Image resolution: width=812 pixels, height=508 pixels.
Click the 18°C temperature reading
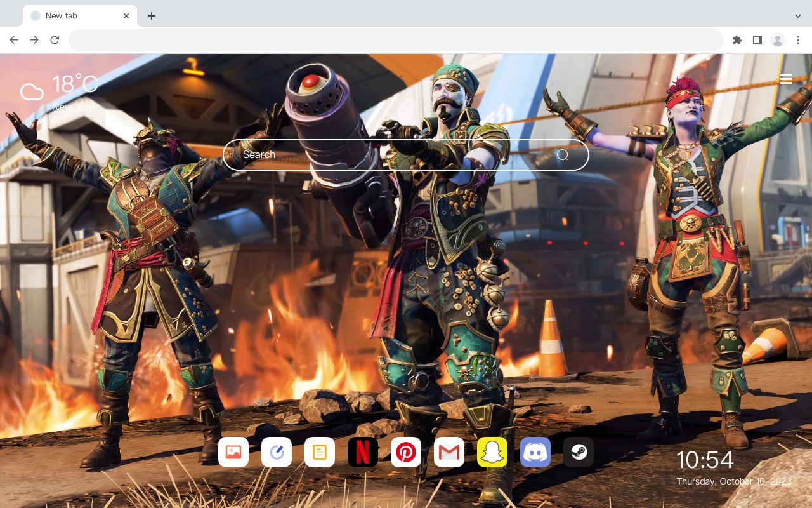pyautogui.click(x=75, y=84)
